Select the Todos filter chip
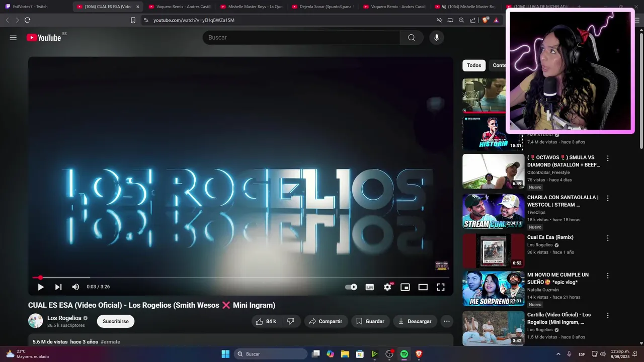Image resolution: width=644 pixels, height=362 pixels. coord(474,65)
